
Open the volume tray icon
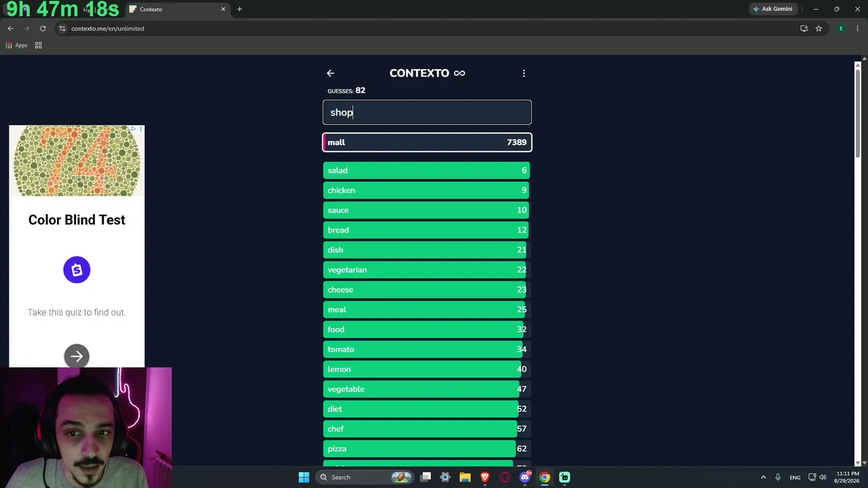point(823,477)
